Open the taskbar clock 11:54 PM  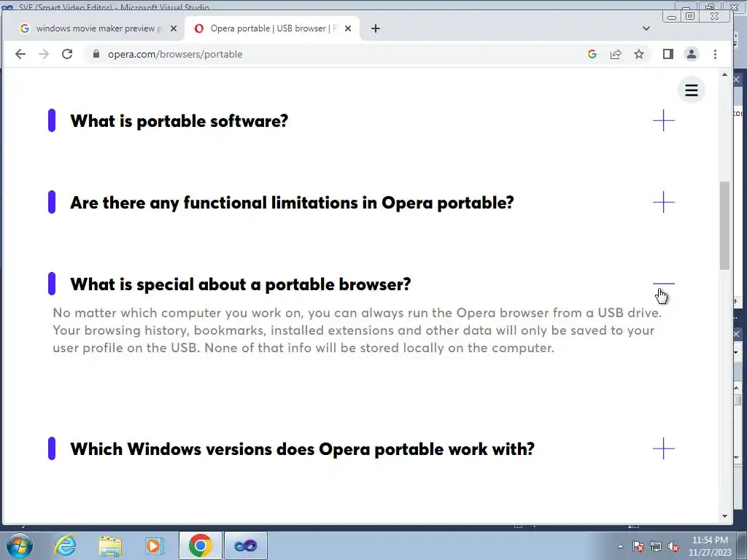pyautogui.click(x=710, y=546)
